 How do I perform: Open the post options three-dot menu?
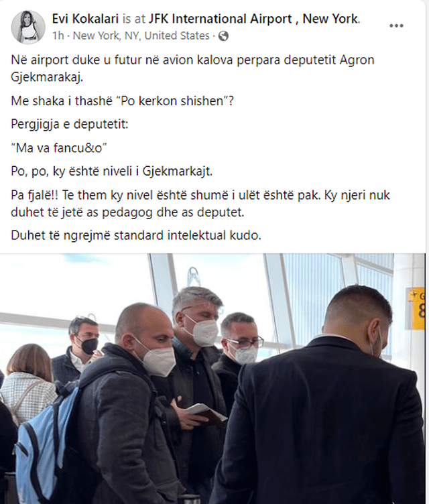(x=396, y=25)
